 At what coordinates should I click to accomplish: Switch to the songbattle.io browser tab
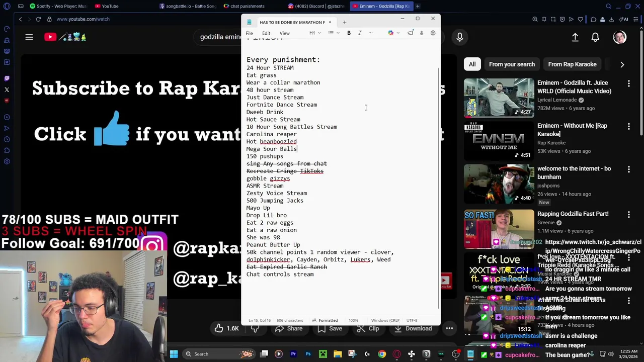[187, 6]
